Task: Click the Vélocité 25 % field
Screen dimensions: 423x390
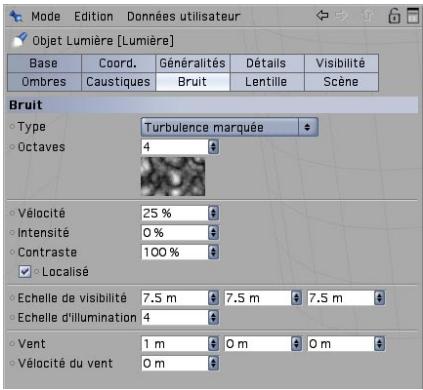Action: pyautogui.click(x=175, y=213)
